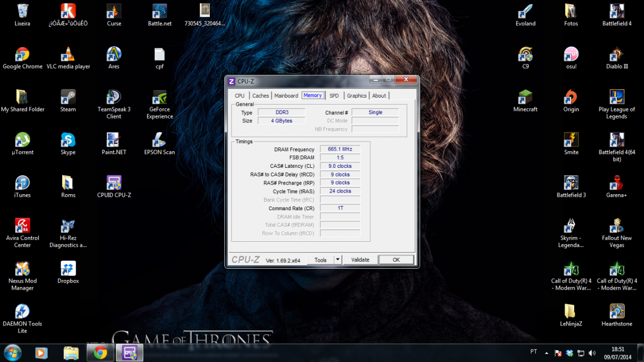Launch DAEMON Tools Lite shortcut
Viewport: 644px width, 362px height.
coord(23,319)
